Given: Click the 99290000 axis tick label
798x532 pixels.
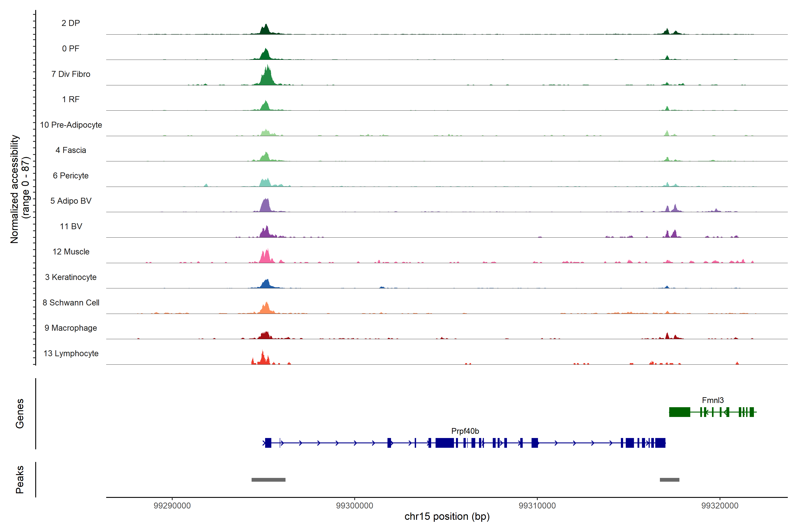Looking at the screenshot, I should (x=172, y=506).
